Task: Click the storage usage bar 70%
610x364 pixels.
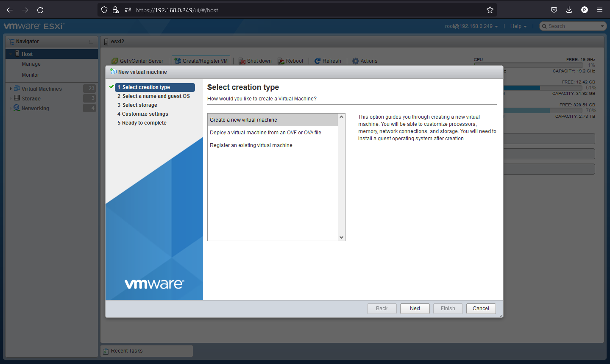Action: pos(543,110)
